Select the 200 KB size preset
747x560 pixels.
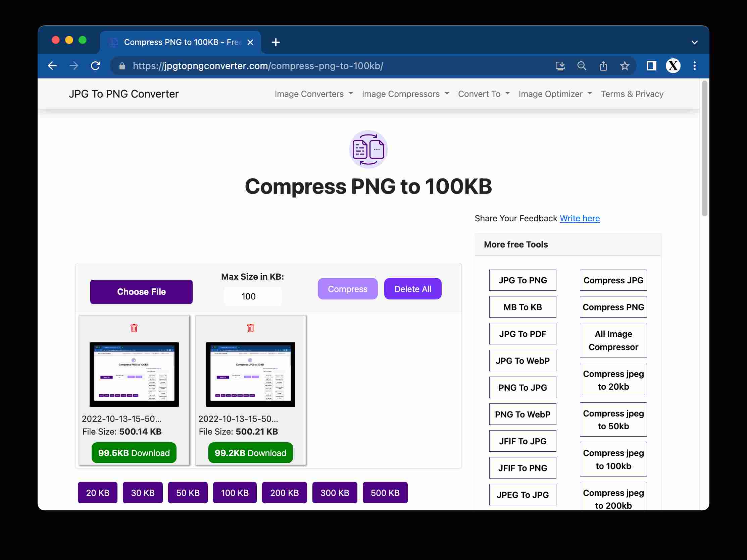(284, 493)
